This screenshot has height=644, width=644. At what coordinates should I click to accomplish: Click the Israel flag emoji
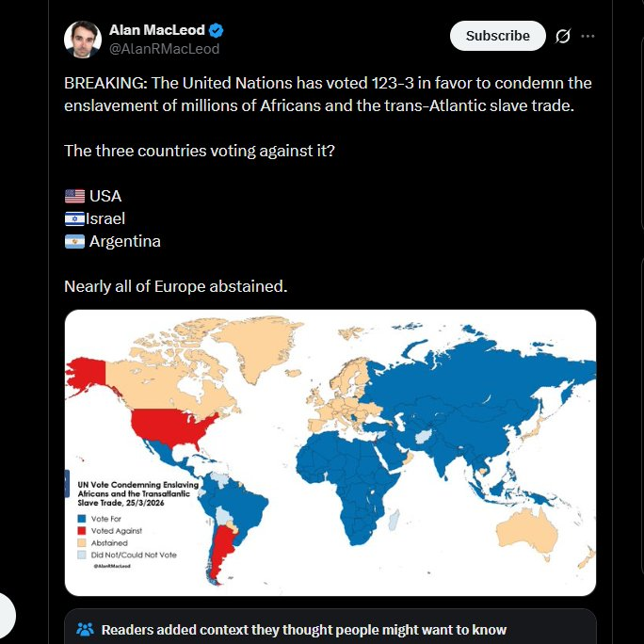(x=74, y=218)
